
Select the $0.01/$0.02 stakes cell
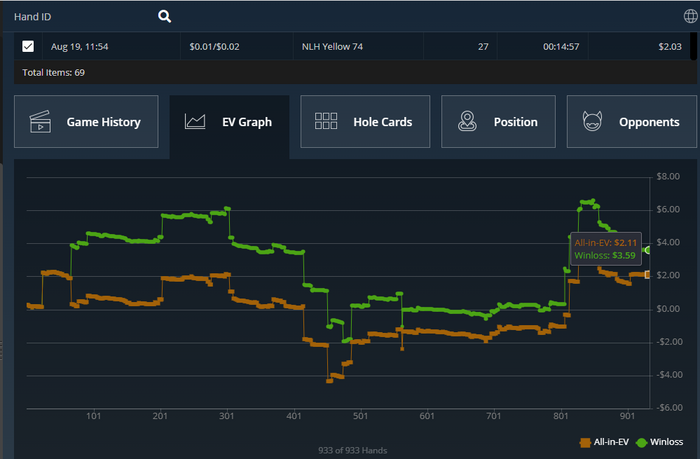237,46
